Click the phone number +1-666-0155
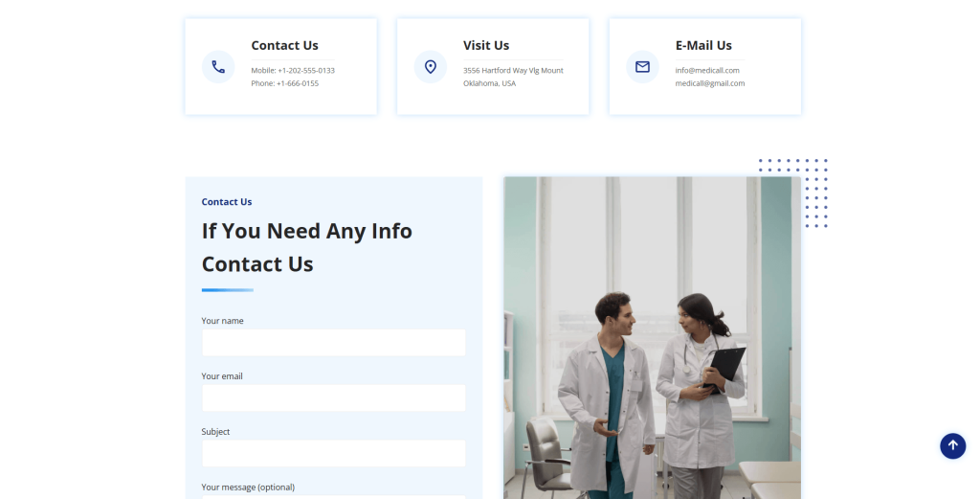The height and width of the screenshot is (499, 980). (x=298, y=83)
